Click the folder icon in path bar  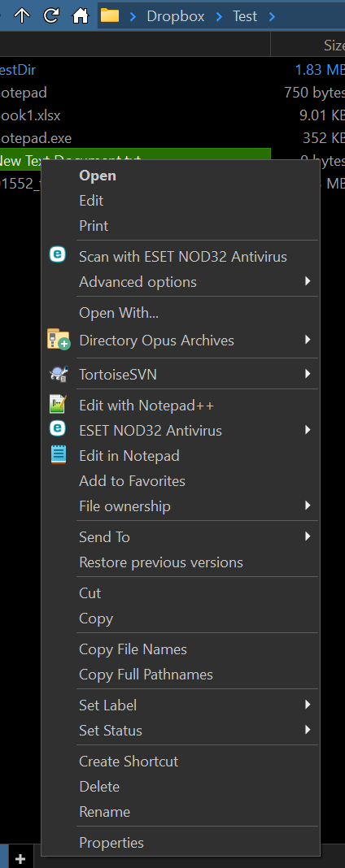coord(110,15)
